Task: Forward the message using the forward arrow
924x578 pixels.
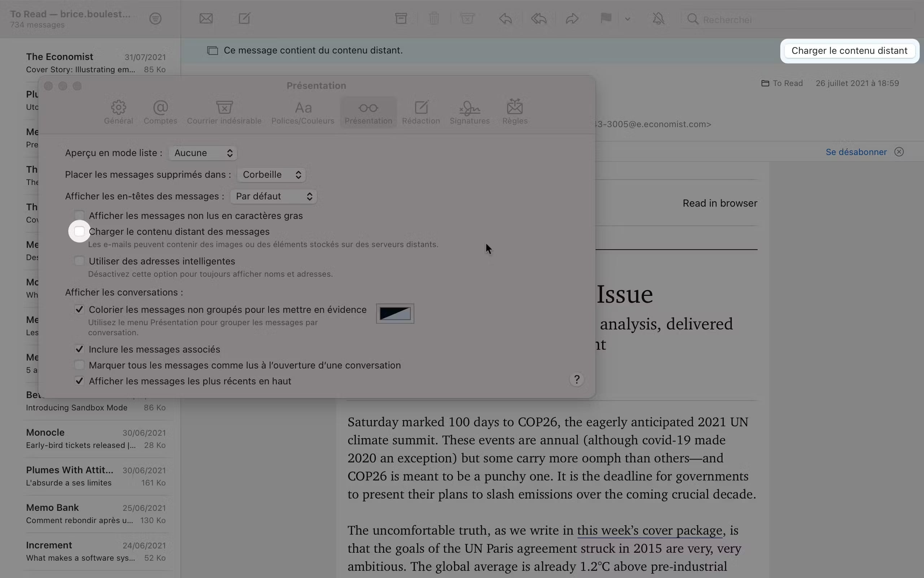Action: pyautogui.click(x=572, y=18)
